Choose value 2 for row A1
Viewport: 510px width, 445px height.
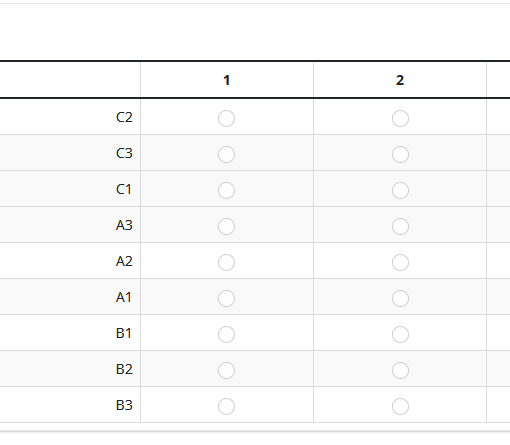click(x=400, y=298)
